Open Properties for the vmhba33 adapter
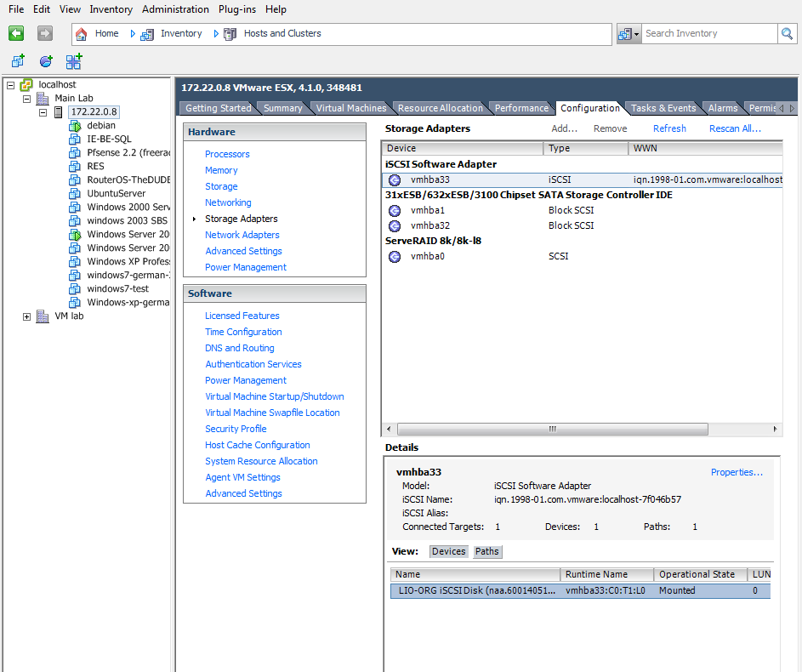 click(x=736, y=471)
